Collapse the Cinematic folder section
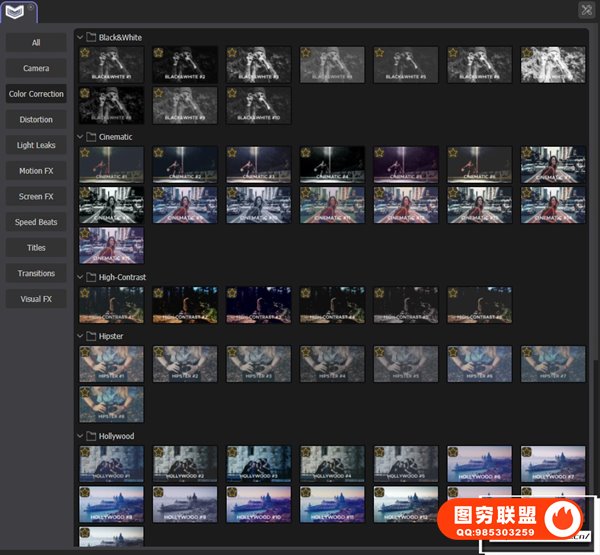 pos(80,137)
